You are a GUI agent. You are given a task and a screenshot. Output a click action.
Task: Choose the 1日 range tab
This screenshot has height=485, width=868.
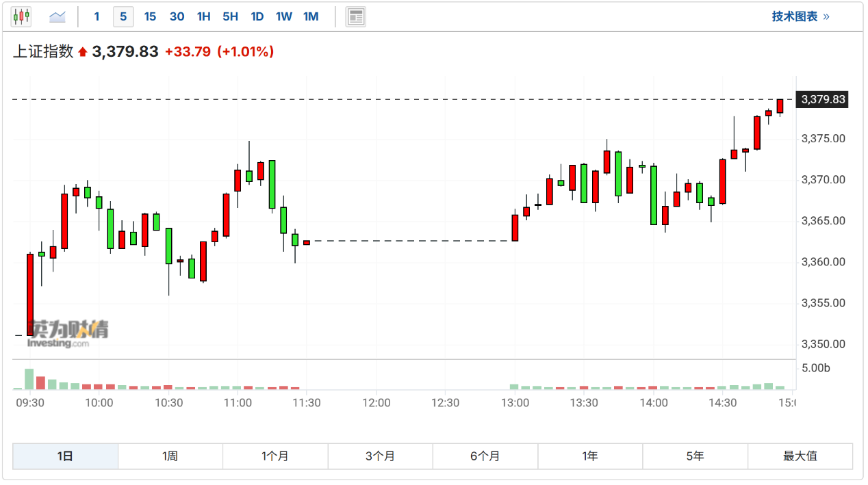tap(65, 456)
